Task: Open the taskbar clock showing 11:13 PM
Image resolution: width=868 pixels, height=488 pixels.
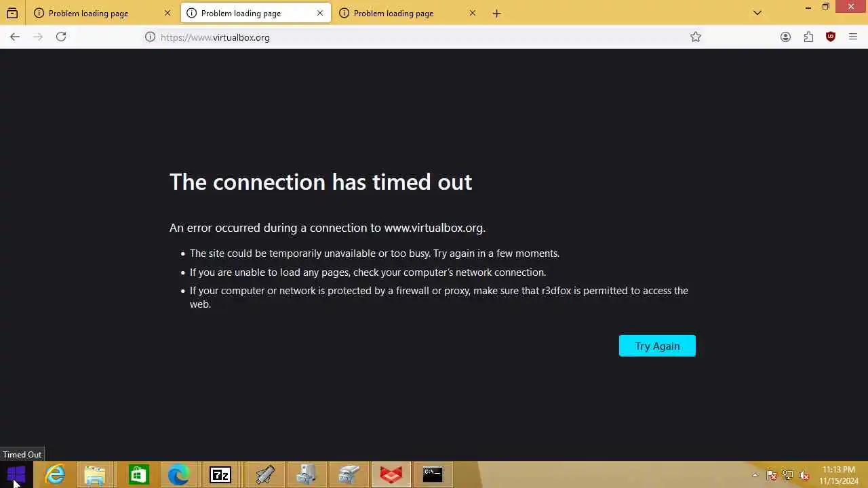Action: [x=839, y=475]
